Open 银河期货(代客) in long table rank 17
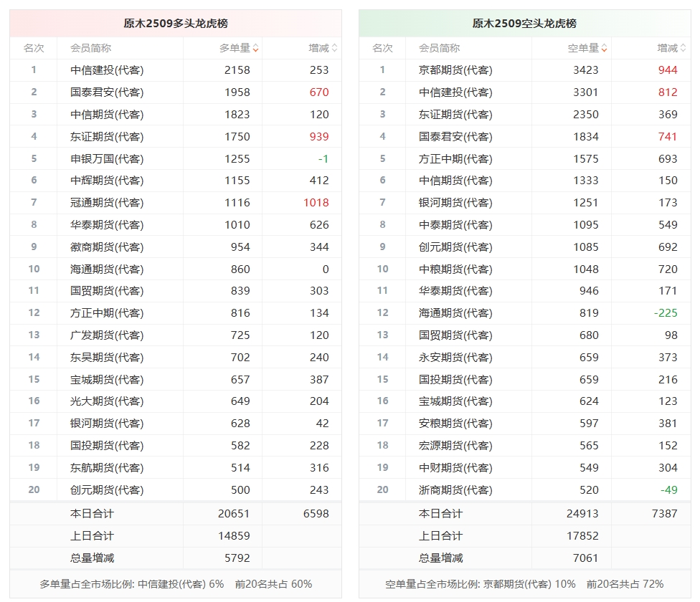Screen dimensions: 700x602 [107, 423]
